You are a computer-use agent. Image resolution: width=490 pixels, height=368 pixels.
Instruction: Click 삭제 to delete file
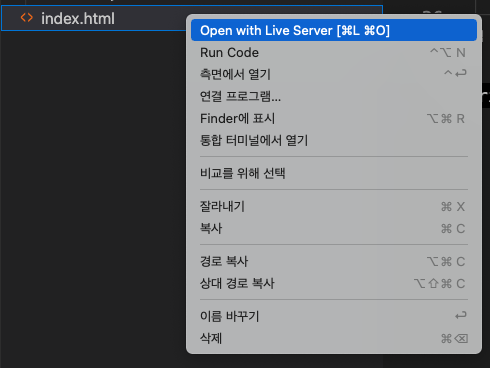(x=334, y=338)
